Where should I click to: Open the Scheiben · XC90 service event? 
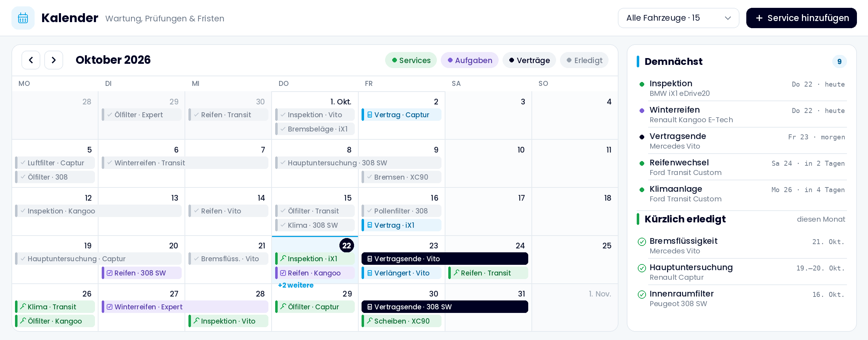coord(402,321)
